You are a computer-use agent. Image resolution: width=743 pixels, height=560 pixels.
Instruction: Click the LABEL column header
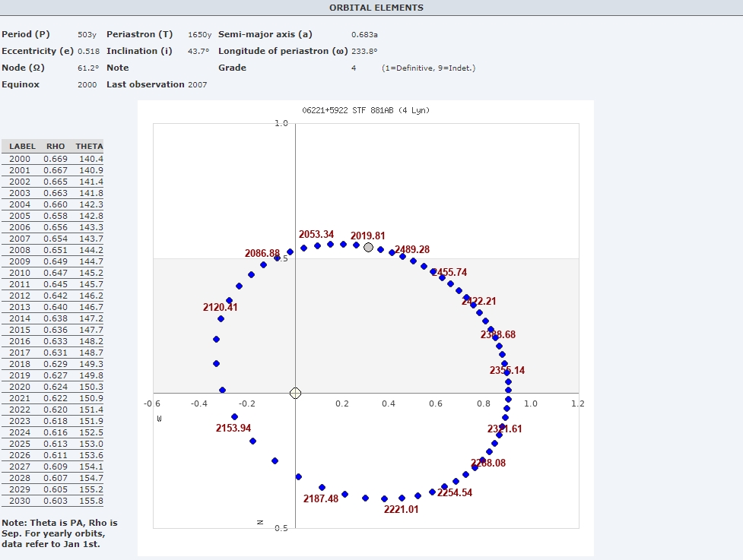[23, 146]
